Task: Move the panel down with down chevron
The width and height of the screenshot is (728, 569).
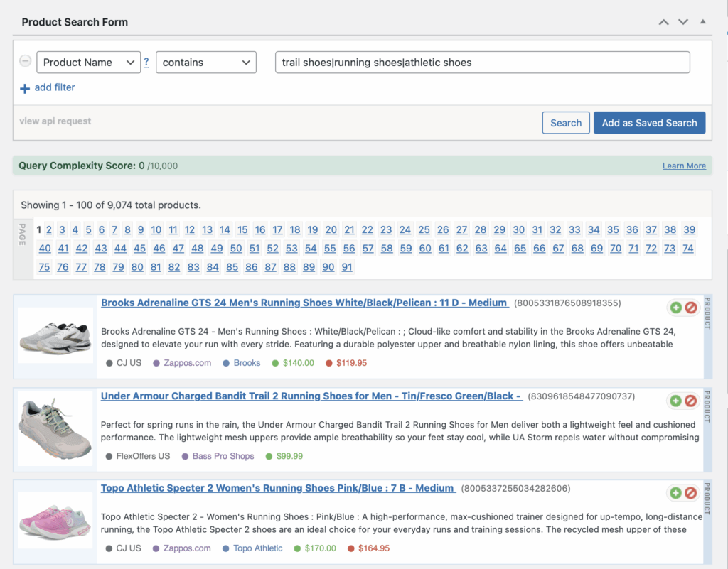Action: point(683,22)
